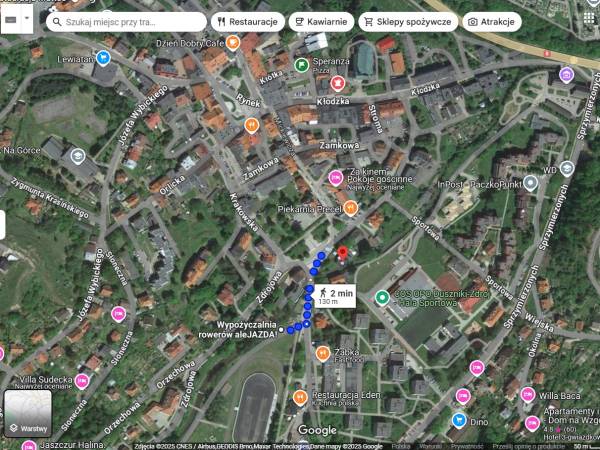Click the Żabka store orange marker
Image resolution: width=600 pixels, height=450 pixels.
[323, 353]
